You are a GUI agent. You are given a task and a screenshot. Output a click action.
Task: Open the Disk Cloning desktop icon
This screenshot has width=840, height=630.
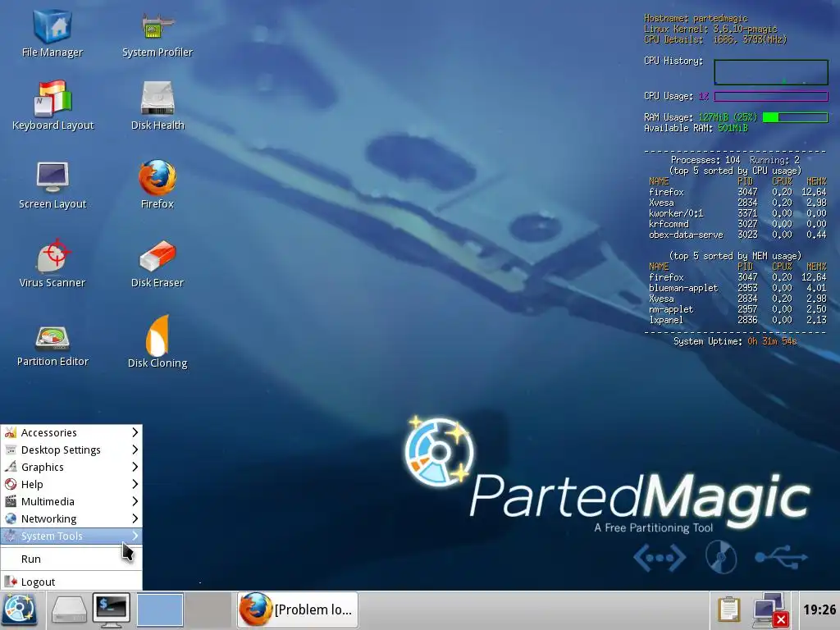pos(157,342)
